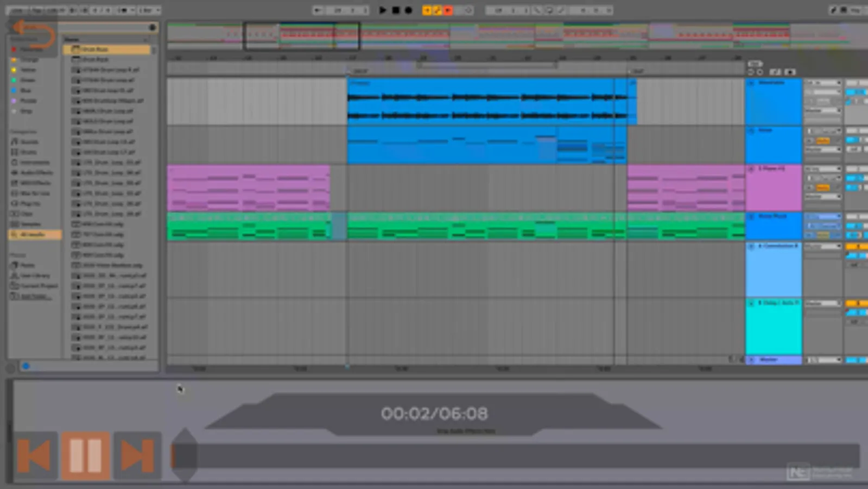The image size is (868, 489).
Task: Click the Session Record circle button
Action: click(468, 10)
